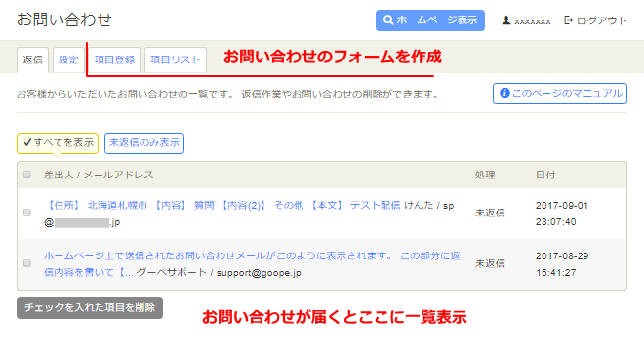644x351 pixels.
Task: Click the support@goope.jp sender text
Action: click(259, 273)
